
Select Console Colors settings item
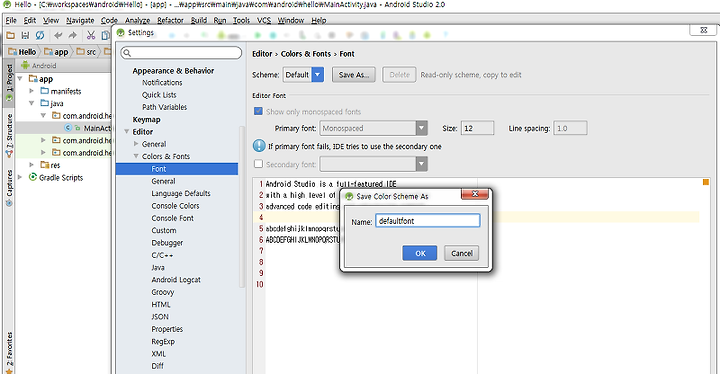[175, 206]
